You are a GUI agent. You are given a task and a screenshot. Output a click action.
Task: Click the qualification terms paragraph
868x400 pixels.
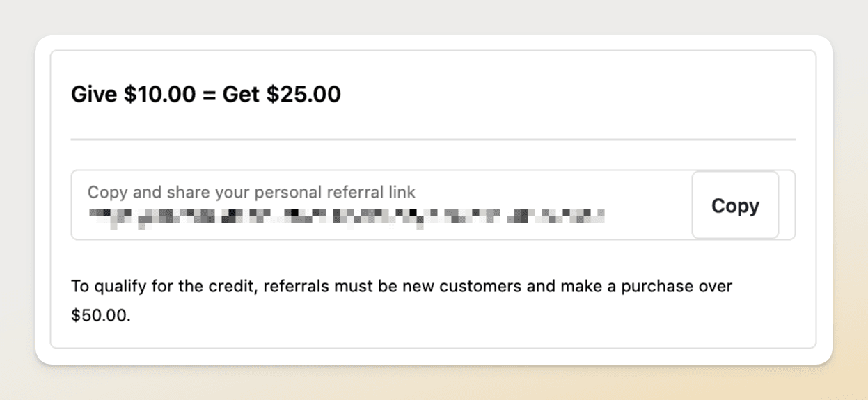point(402,301)
